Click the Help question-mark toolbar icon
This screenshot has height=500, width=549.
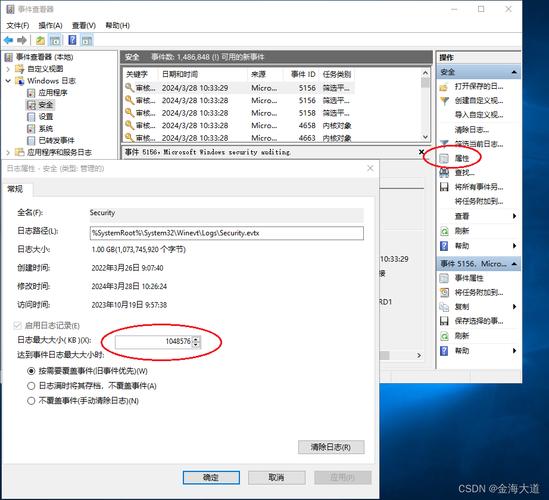pos(72,40)
